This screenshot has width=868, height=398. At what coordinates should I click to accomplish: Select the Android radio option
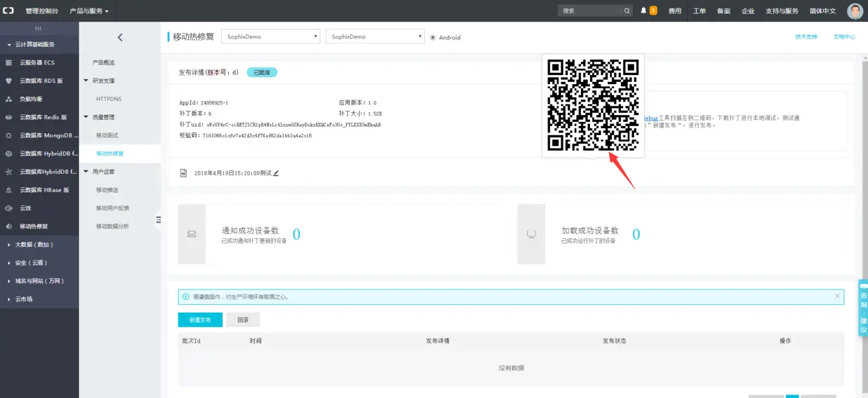click(433, 37)
